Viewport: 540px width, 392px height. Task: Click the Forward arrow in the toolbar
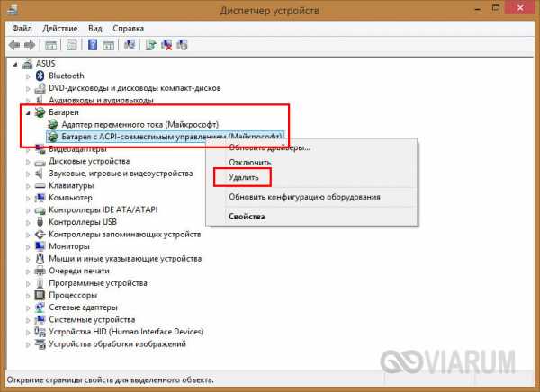pyautogui.click(x=30, y=44)
